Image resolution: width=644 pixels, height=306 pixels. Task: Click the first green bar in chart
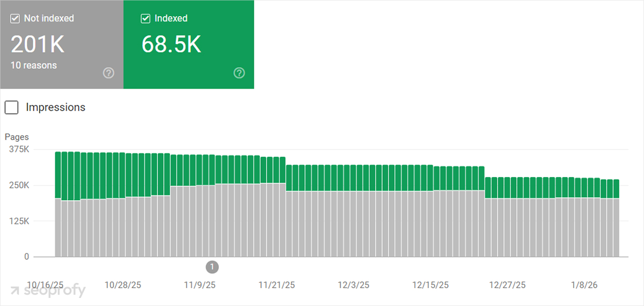pyautogui.click(x=58, y=175)
